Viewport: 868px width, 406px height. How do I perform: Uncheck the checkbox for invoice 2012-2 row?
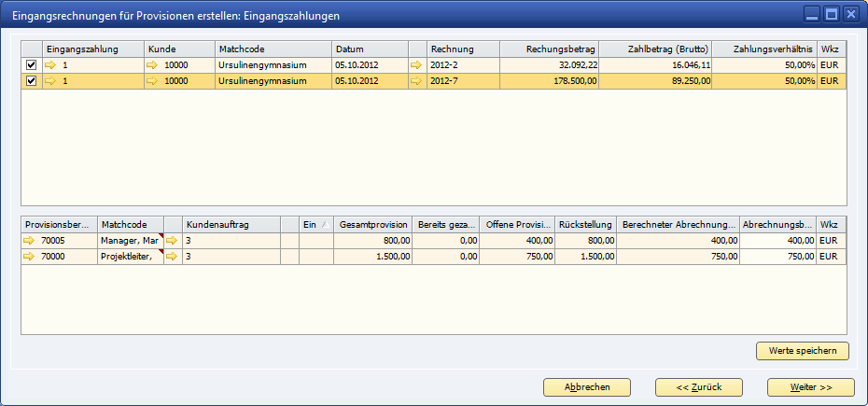[x=32, y=65]
